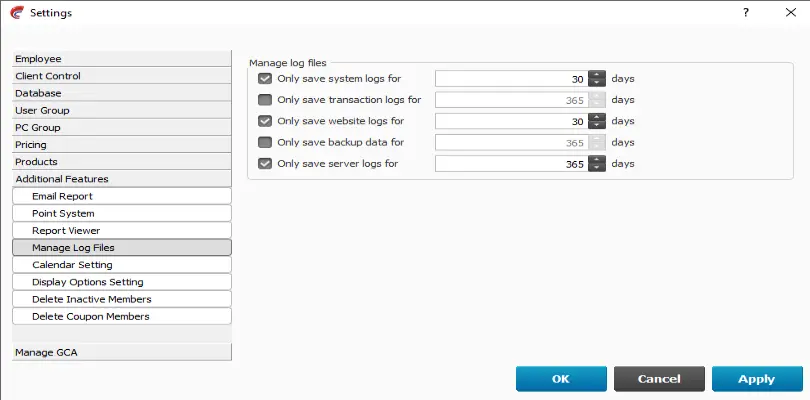The height and width of the screenshot is (400, 810).
Task: Collapse the Additional Features section
Action: (x=122, y=179)
